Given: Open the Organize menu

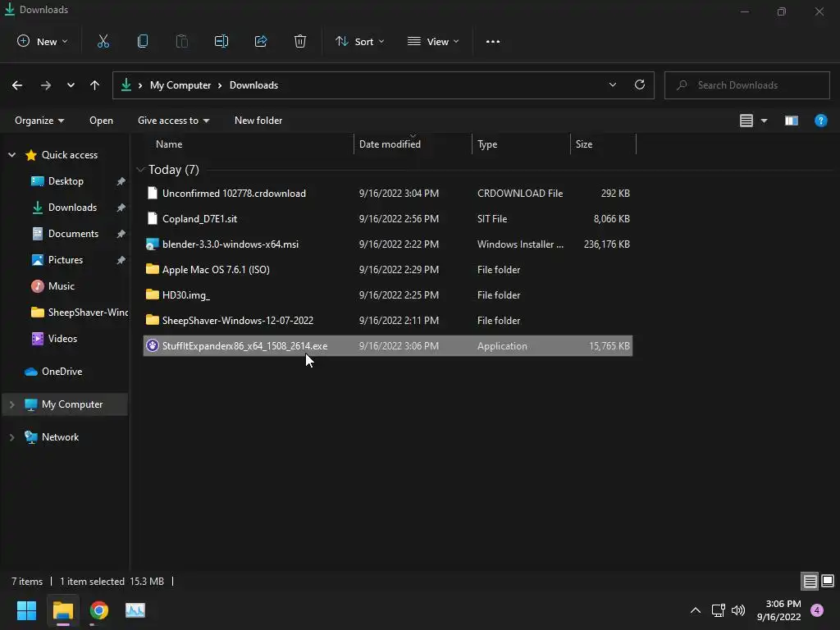Looking at the screenshot, I should [x=39, y=121].
